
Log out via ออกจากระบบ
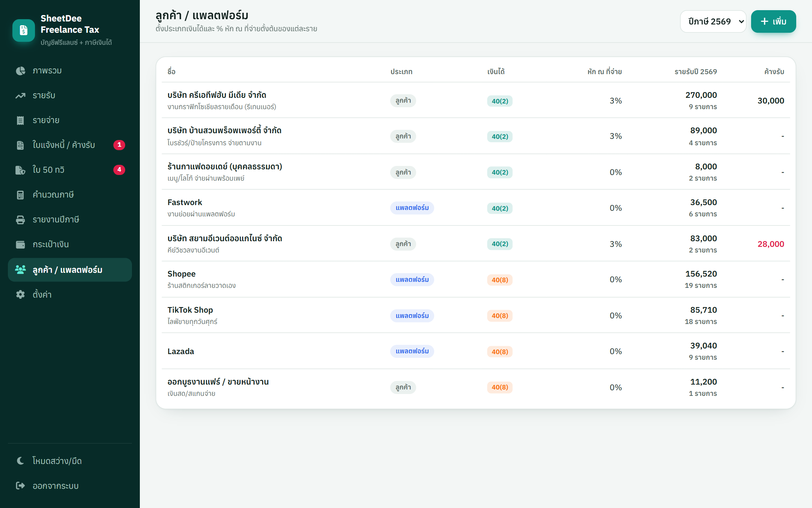point(70,486)
